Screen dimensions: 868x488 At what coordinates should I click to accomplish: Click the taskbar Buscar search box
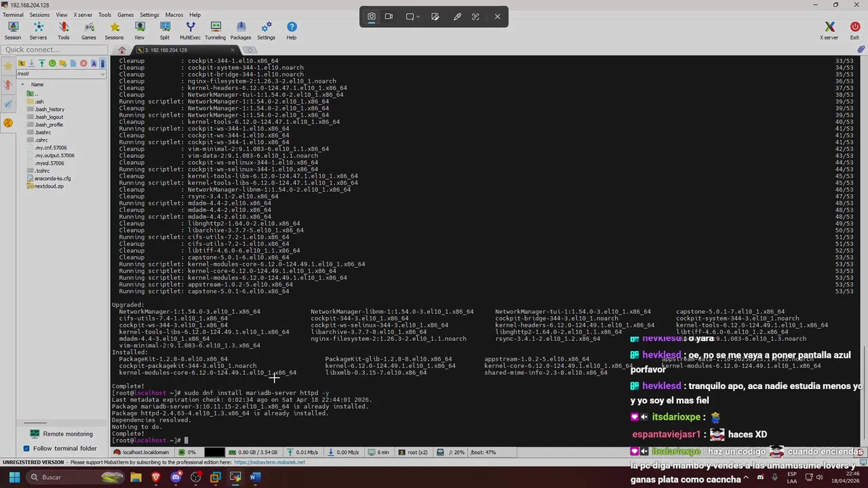tap(75, 477)
